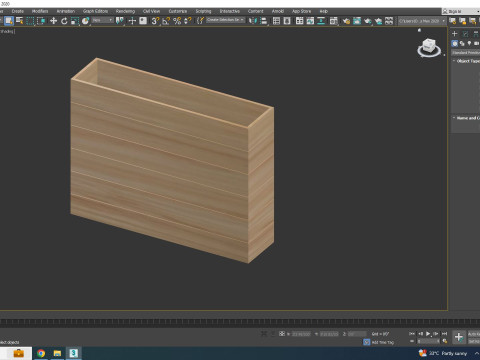Open the Arnold menu

point(278,11)
